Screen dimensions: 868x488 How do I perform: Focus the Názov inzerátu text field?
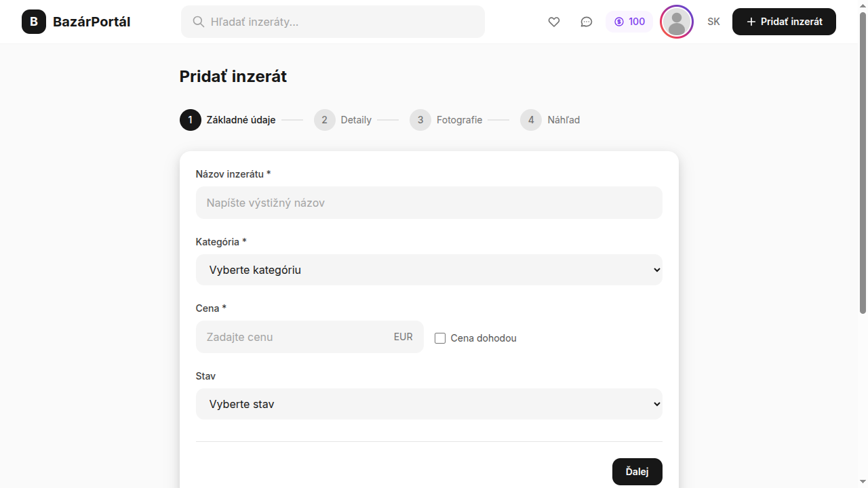(429, 203)
